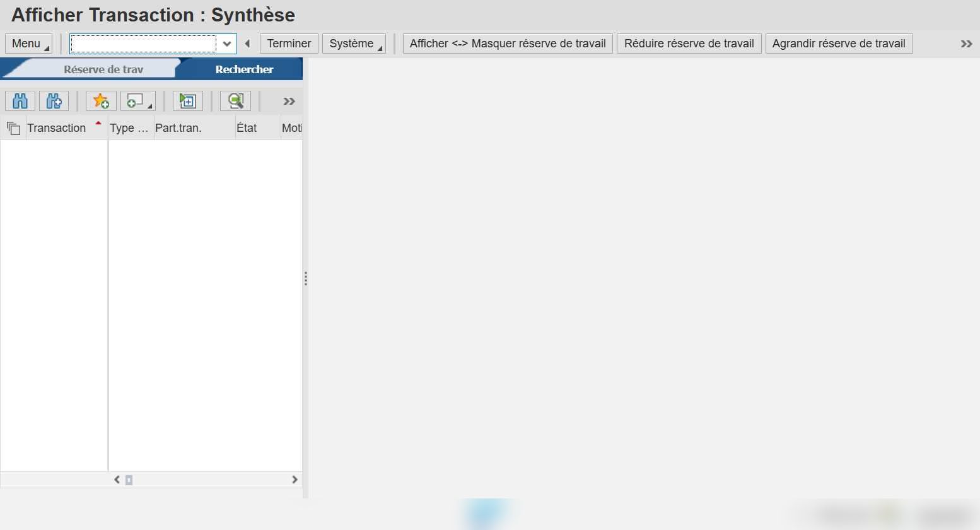Click the Terminer button
This screenshot has height=530, width=980.
coord(289,44)
